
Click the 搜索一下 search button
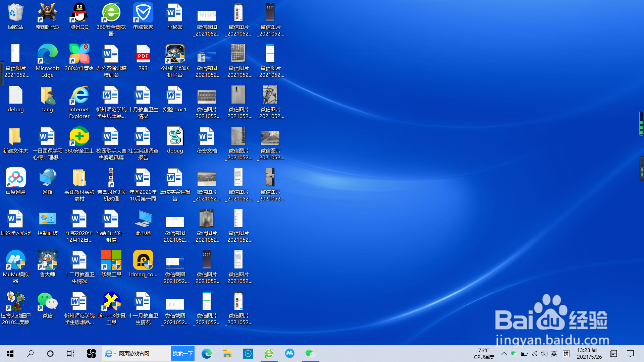[182, 353]
